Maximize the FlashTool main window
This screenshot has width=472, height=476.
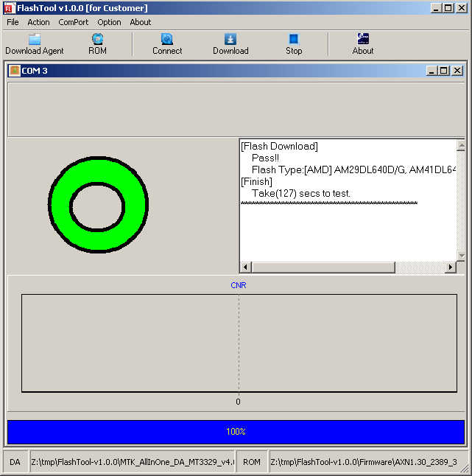pyautogui.click(x=448, y=8)
